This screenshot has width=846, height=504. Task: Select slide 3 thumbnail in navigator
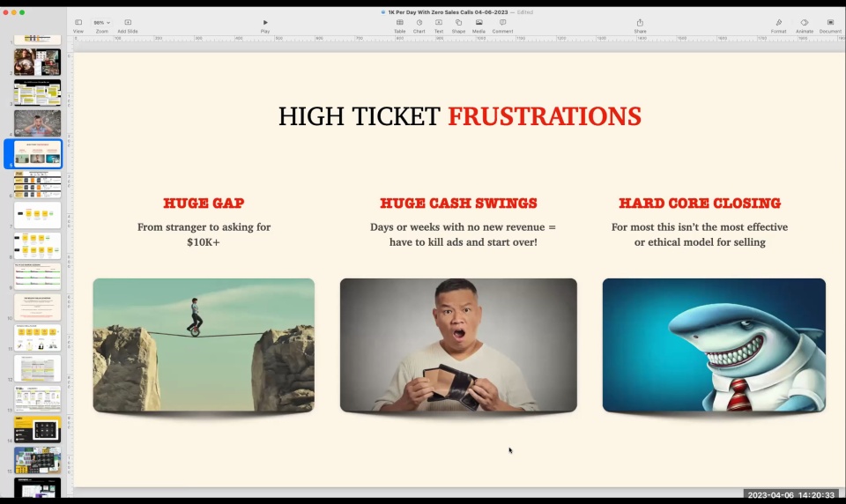(x=37, y=93)
